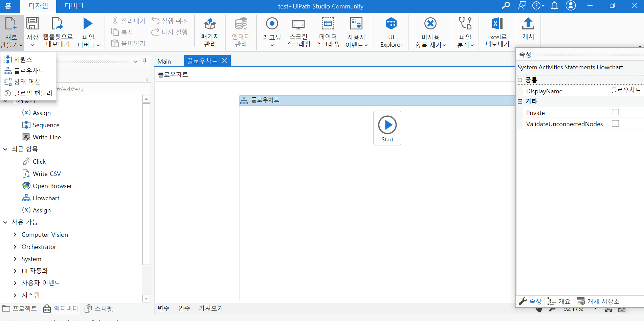
Task: Open the 저장 (Save) dropdown arrow
Action: 32,45
